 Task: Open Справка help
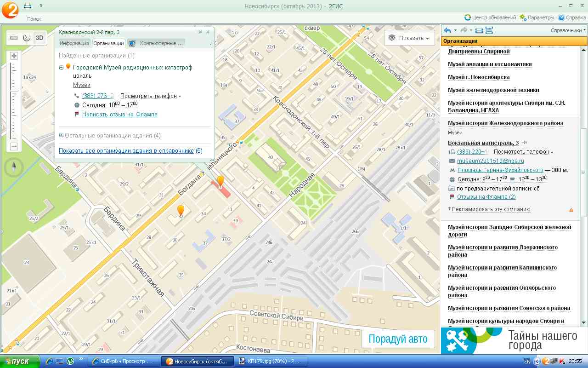coord(572,17)
